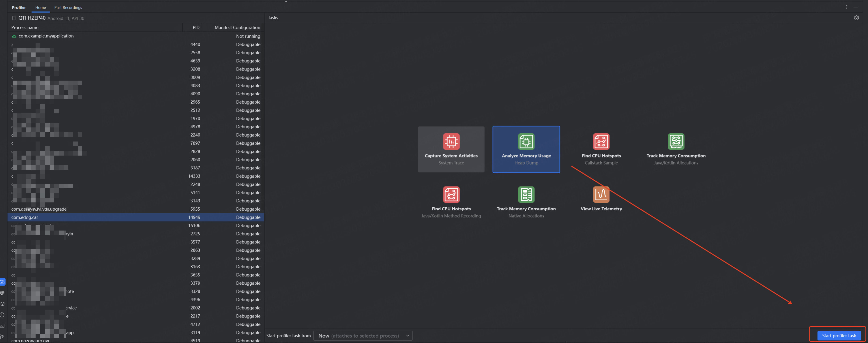This screenshot has width=868, height=343.
Task: Select the process with PID 3009
Action: (x=136, y=77)
